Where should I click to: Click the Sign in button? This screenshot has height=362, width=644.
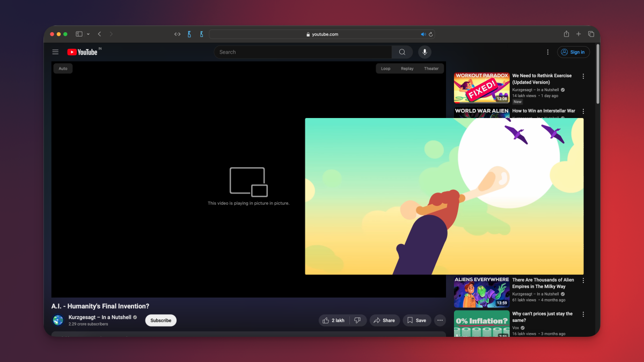[x=573, y=52]
